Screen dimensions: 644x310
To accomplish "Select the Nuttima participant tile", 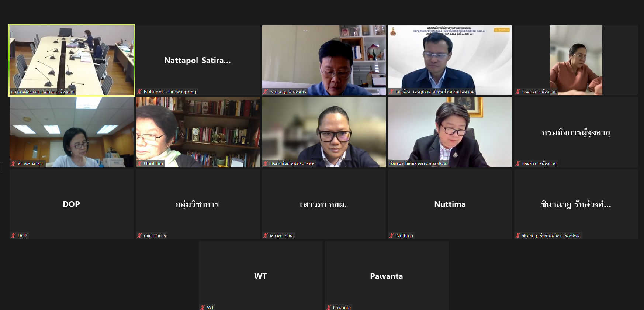I will click(450, 204).
